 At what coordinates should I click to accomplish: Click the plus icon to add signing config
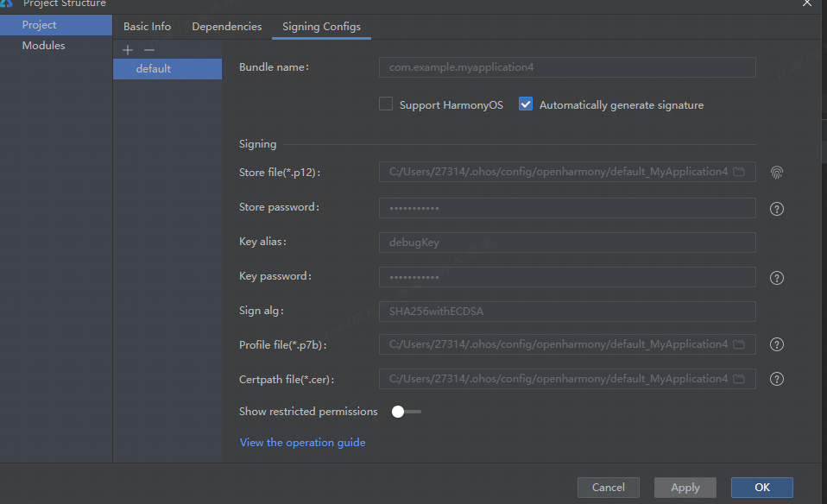click(x=128, y=51)
